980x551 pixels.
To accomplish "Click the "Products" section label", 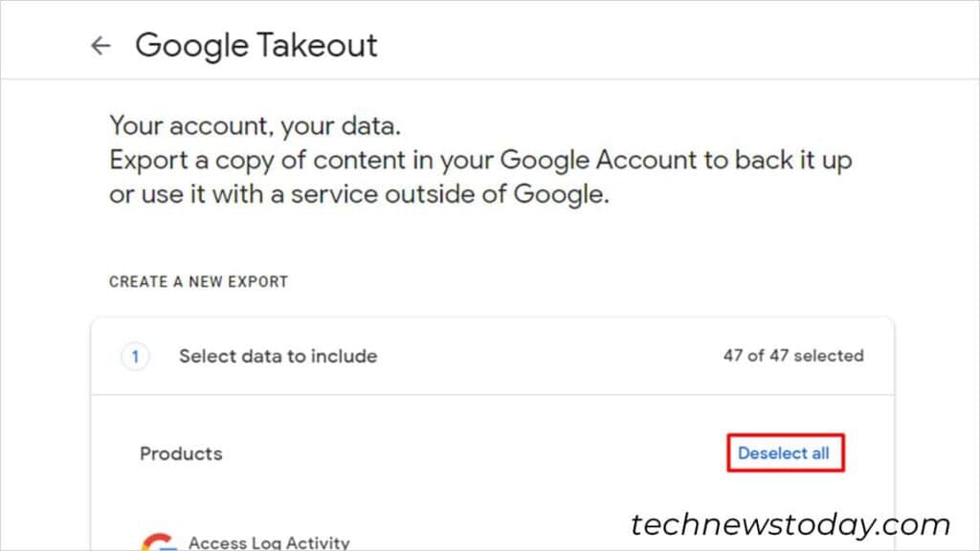I will pos(180,452).
